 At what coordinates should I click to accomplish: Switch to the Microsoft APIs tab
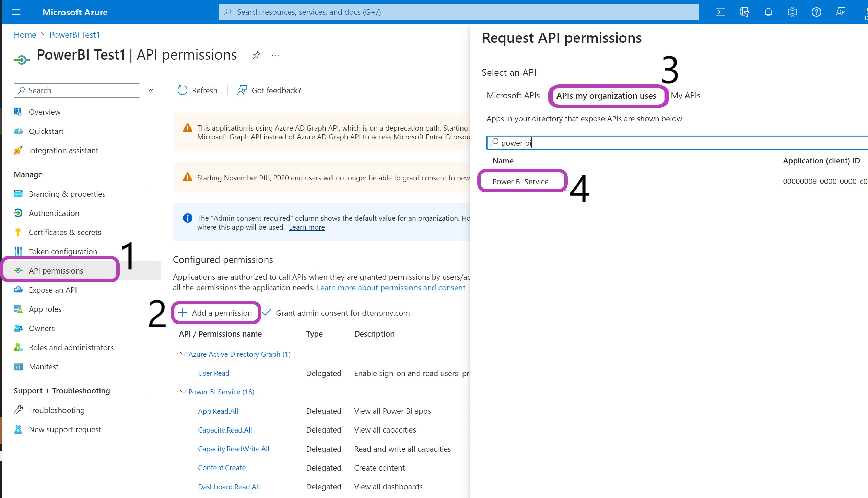click(x=513, y=96)
